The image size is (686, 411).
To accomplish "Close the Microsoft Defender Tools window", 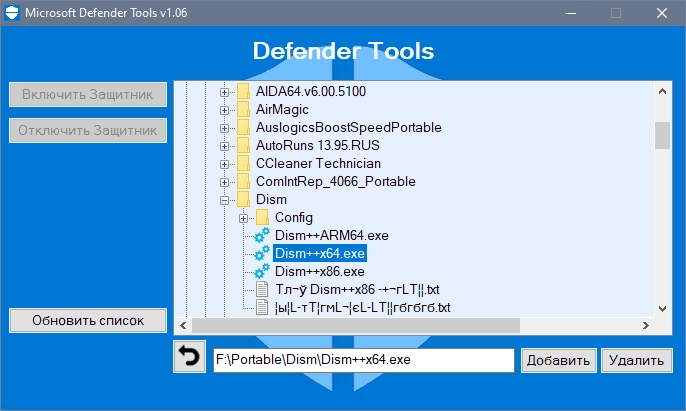I will click(x=662, y=13).
